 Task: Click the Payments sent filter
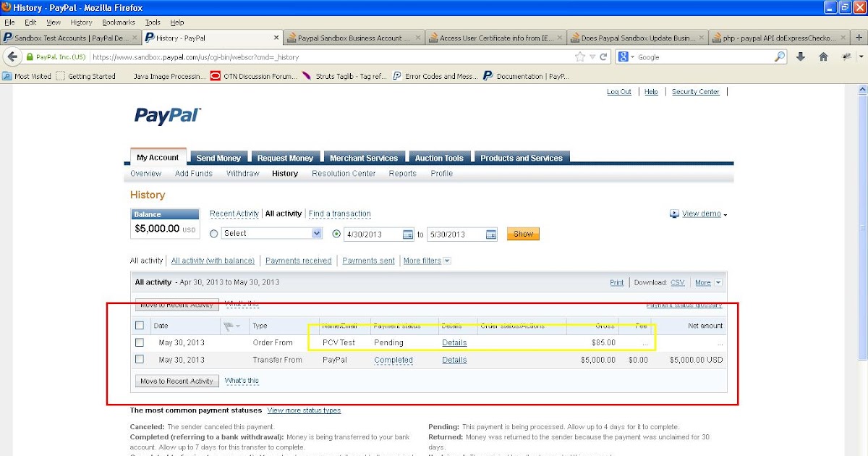click(x=369, y=261)
